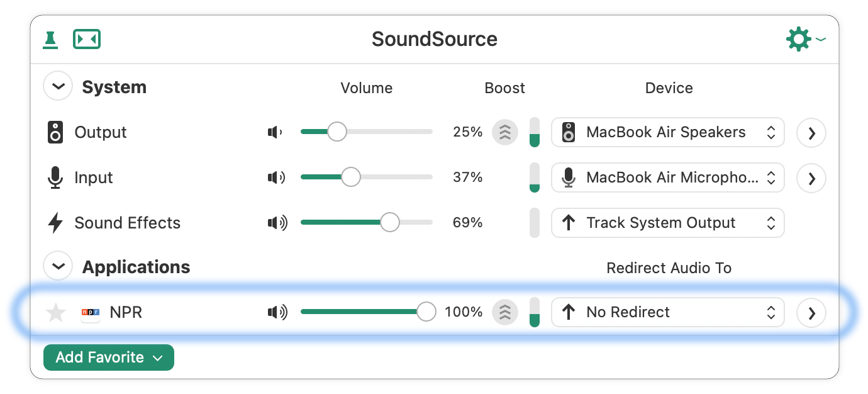Click the Applications section heading
Screen dimensions: 868x394
tap(136, 267)
